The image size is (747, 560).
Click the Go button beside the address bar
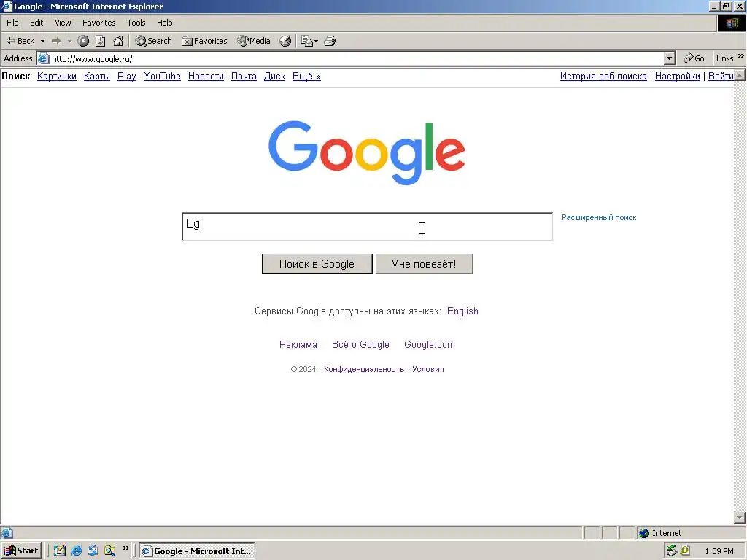click(x=694, y=58)
